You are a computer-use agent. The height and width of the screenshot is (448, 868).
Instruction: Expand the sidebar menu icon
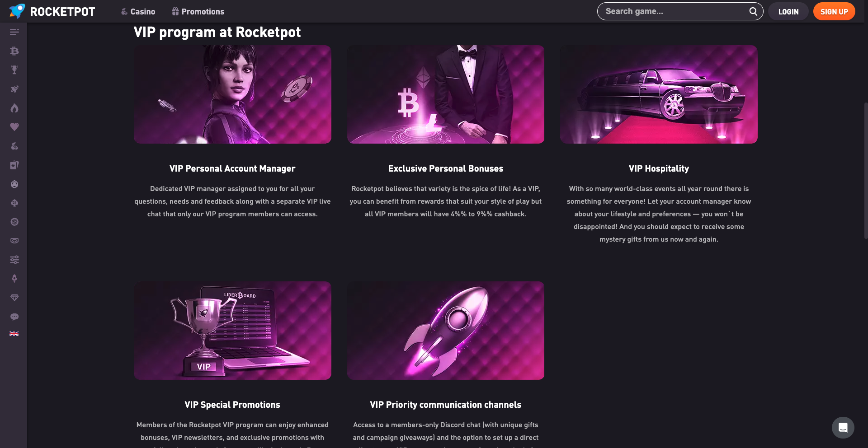pyautogui.click(x=14, y=32)
